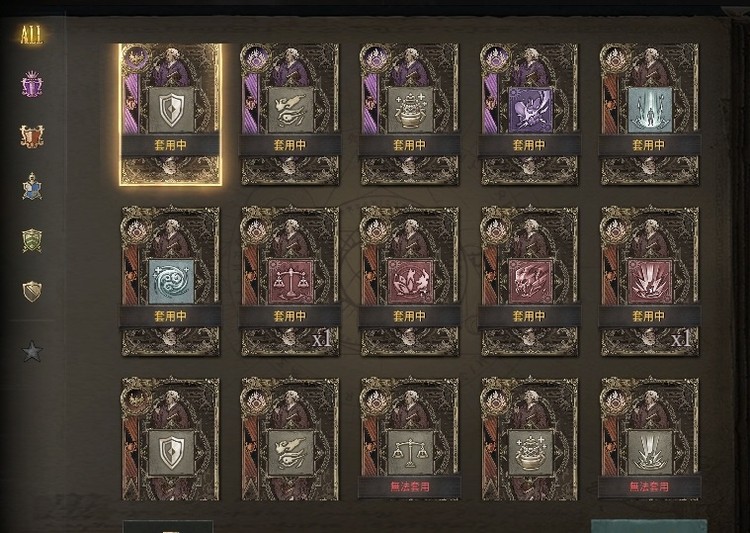The width and height of the screenshot is (750, 533).
Task: Filter by plain bronze shield rarity
Action: 32,291
